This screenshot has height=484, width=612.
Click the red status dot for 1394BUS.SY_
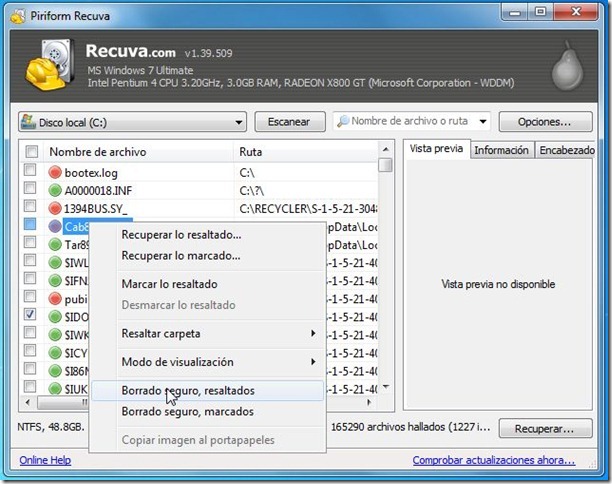[x=55, y=208]
